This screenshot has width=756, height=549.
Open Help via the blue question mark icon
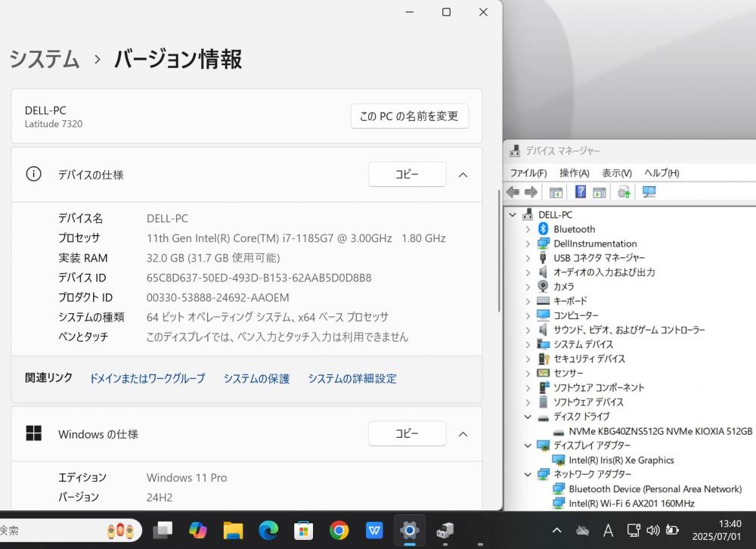(581, 191)
